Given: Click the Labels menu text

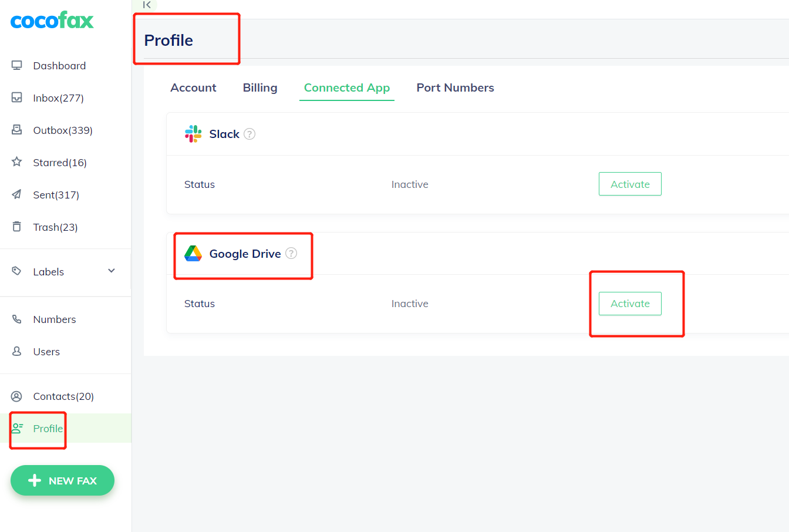Looking at the screenshot, I should click(x=48, y=272).
